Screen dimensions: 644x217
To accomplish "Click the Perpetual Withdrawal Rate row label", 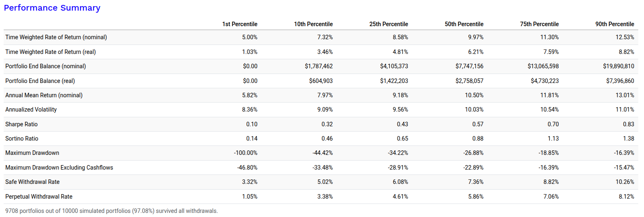I will tap(39, 197).
